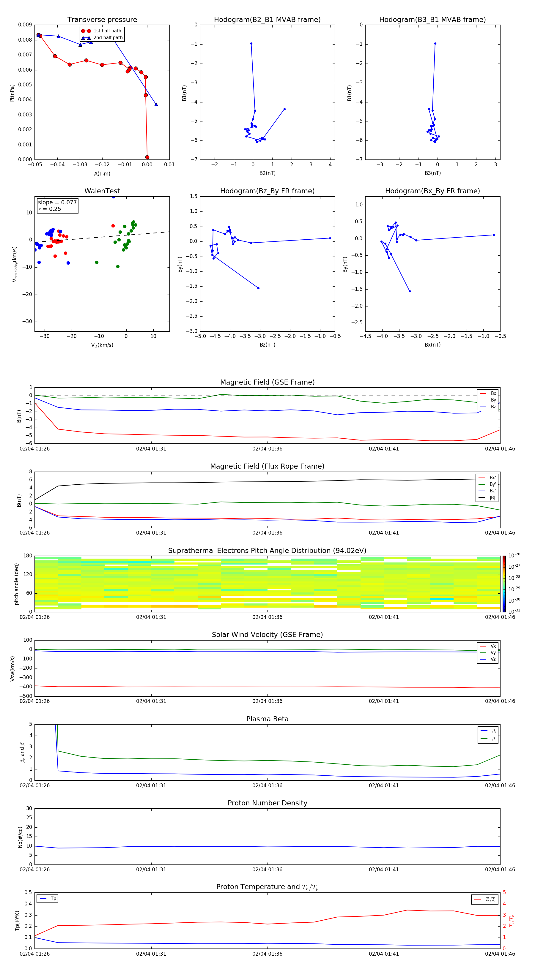535x980 pixels.
Task: Click the "V_A(km/s)" x-axis label
Action: click(102, 345)
